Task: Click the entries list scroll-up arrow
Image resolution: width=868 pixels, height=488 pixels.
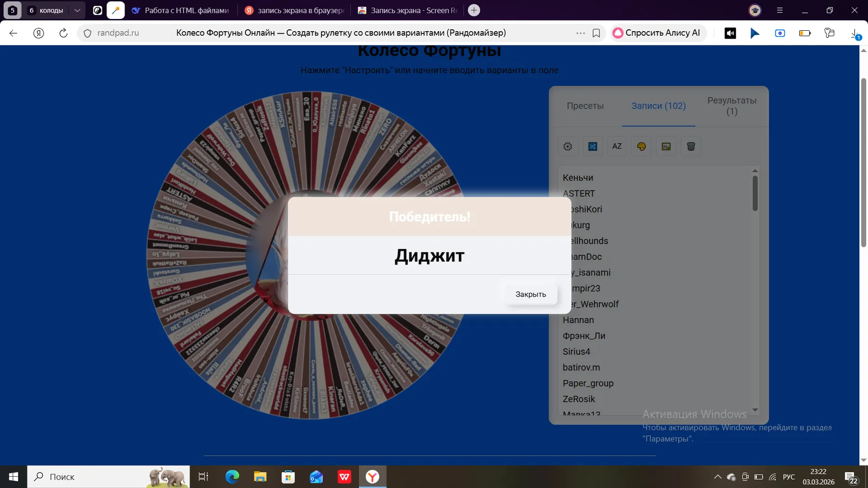Action: [x=755, y=171]
